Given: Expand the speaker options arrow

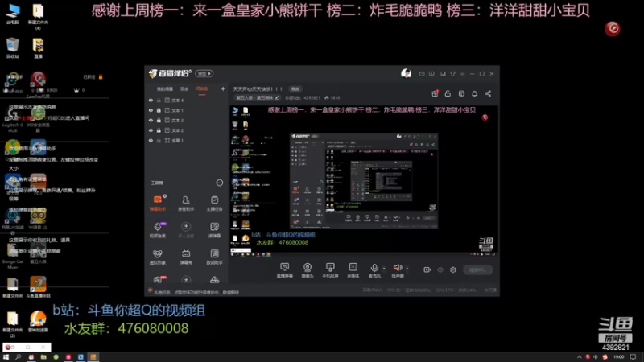Looking at the screenshot, I should (x=407, y=269).
